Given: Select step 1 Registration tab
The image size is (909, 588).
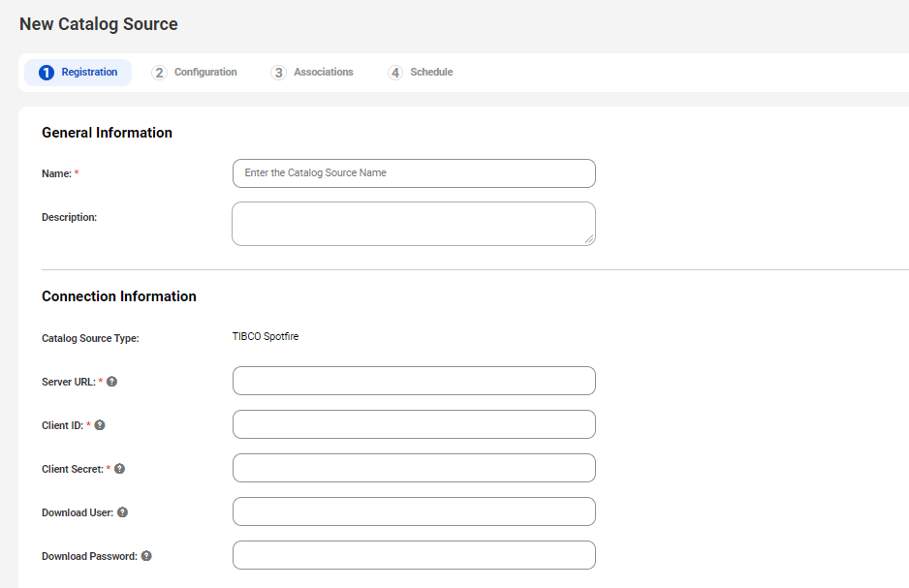Looking at the screenshot, I should (78, 73).
